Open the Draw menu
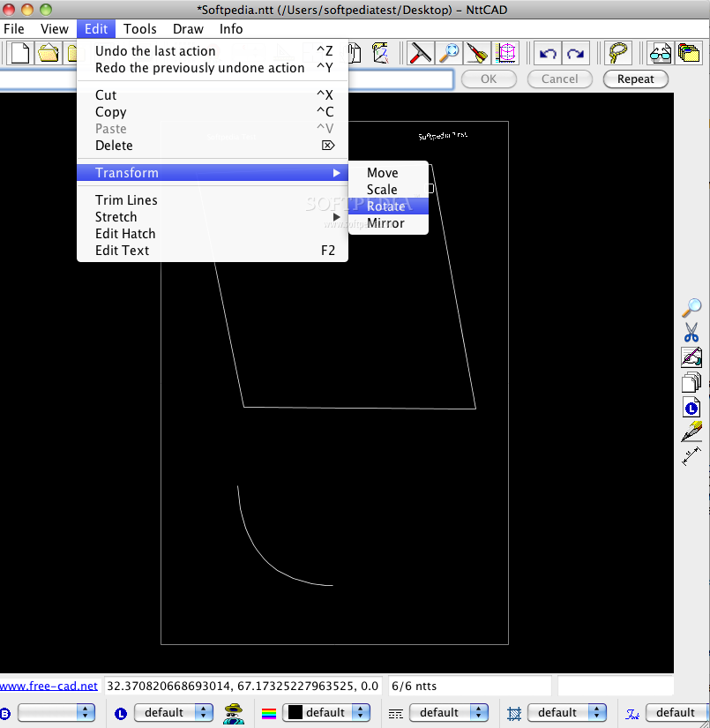The image size is (710, 728). coord(188,29)
